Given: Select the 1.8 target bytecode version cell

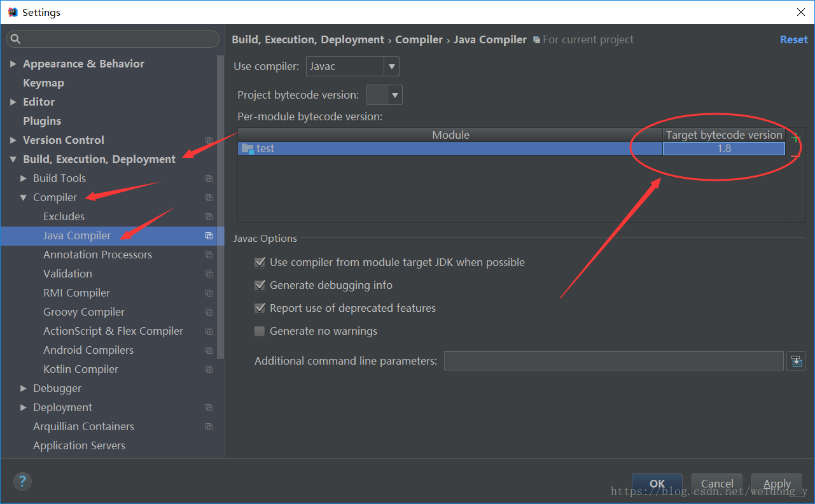Looking at the screenshot, I should pyautogui.click(x=724, y=149).
